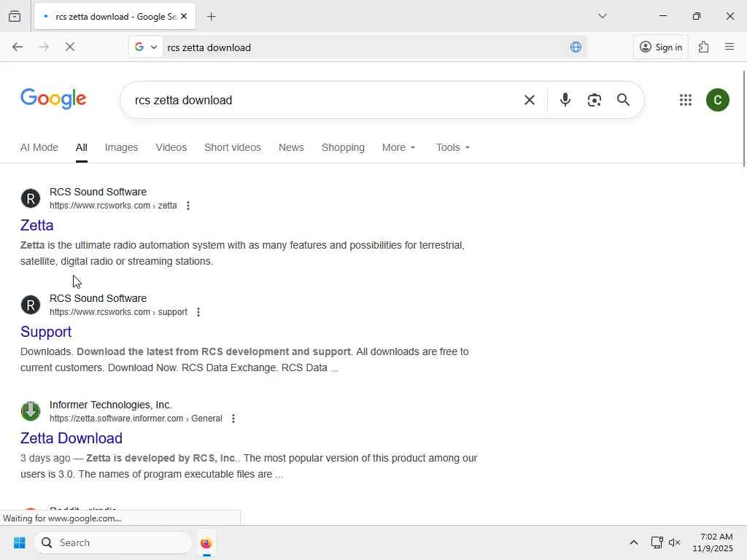This screenshot has height=560, width=747.
Task: Open the translate page icon in address bar
Action: [x=576, y=47]
